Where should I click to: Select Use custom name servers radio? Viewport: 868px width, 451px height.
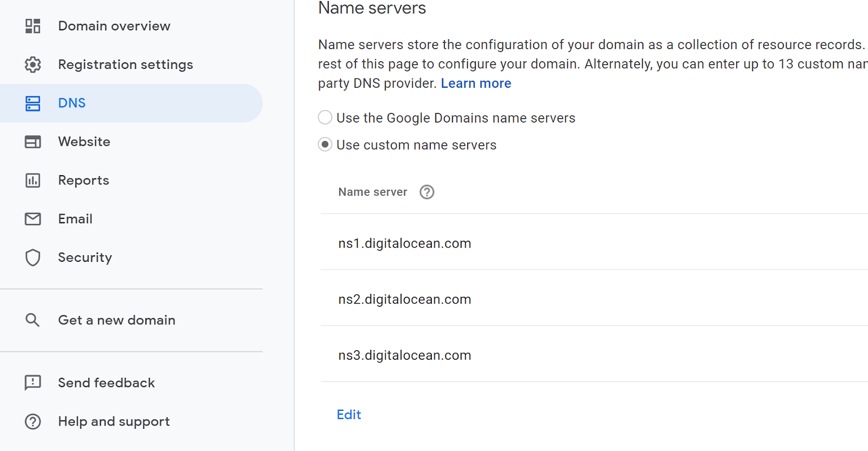click(325, 145)
